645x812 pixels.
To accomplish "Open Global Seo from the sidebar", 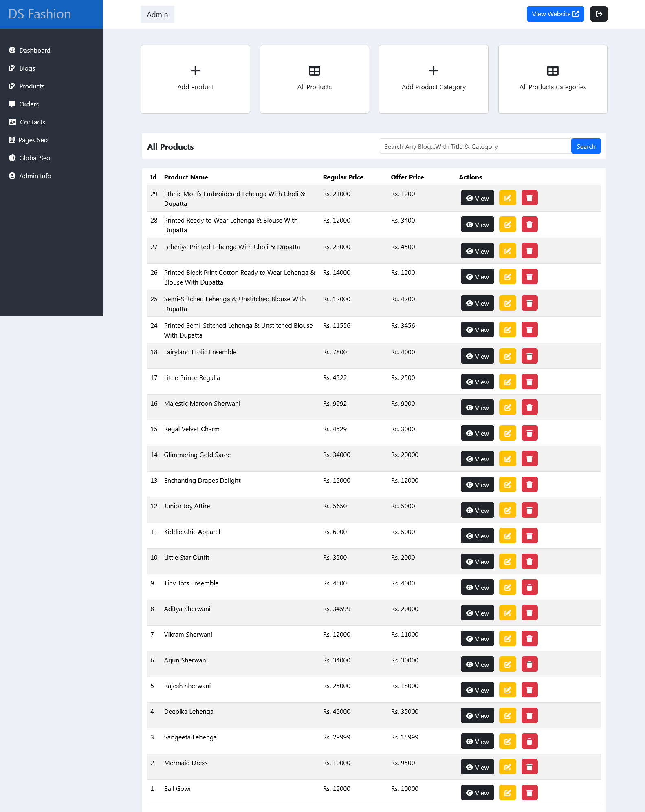I will [35, 158].
